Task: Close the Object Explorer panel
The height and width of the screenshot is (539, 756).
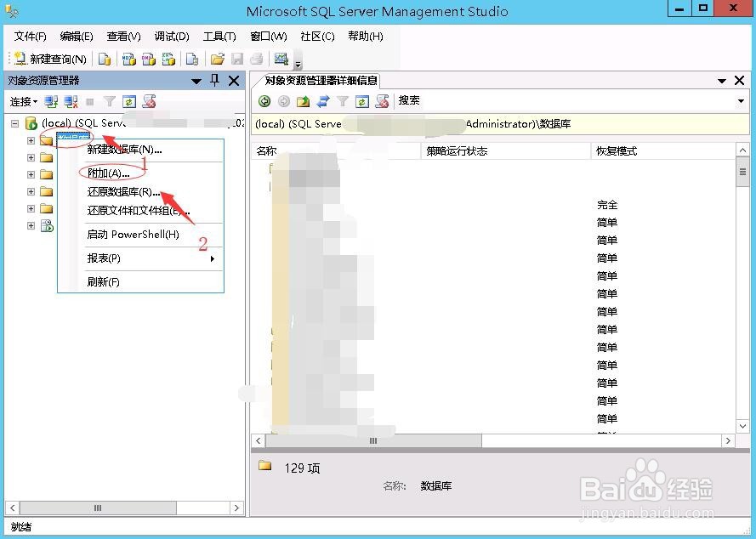Action: click(234, 81)
